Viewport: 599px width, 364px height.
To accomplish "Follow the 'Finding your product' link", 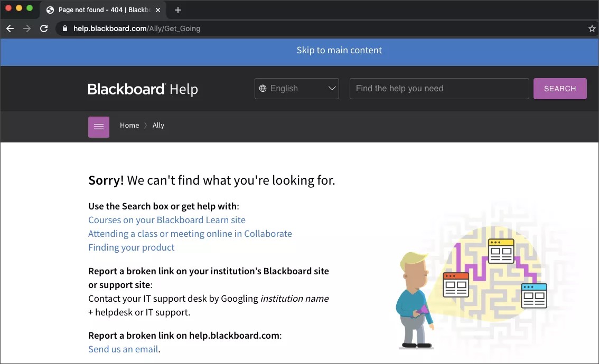I will coord(132,247).
